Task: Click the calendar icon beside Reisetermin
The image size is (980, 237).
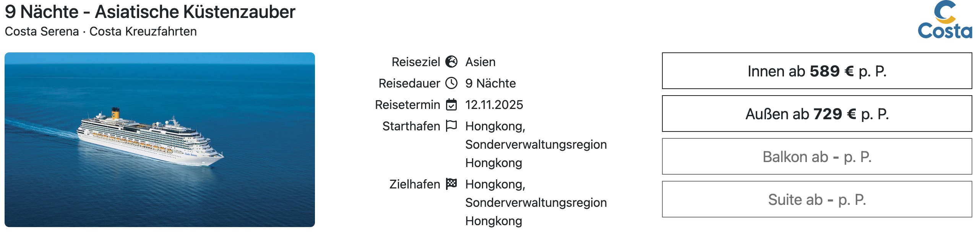Action: [451, 104]
